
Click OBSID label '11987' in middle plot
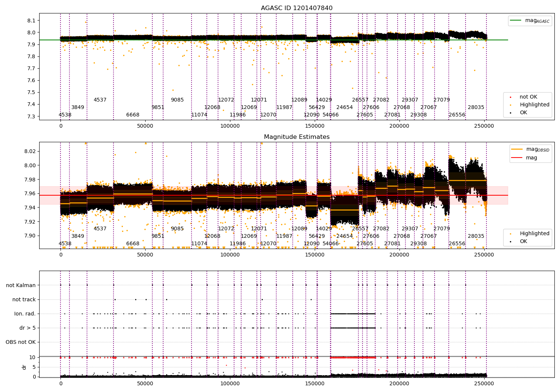point(284,236)
